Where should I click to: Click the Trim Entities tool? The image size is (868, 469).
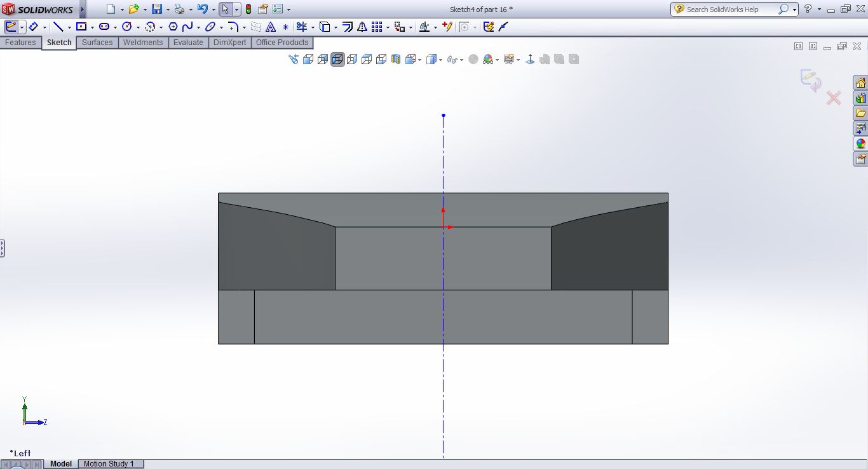coord(302,27)
